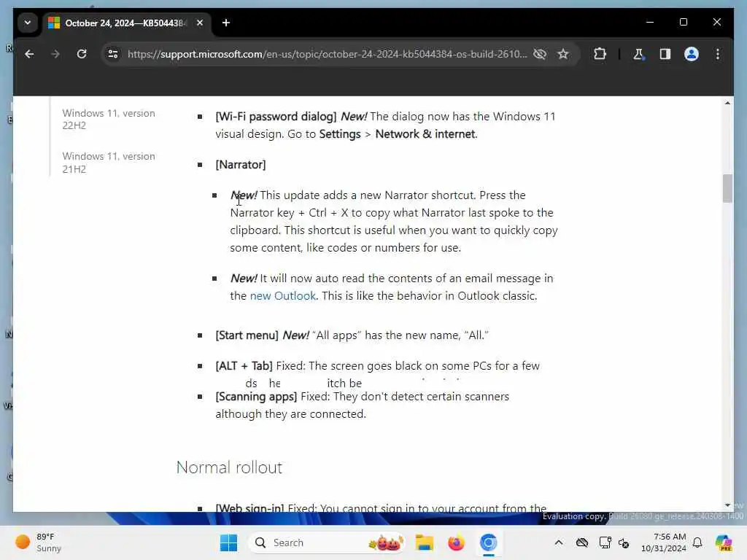Click the muted volume tray icon
Image resolution: width=747 pixels, height=560 pixels.
[x=624, y=542]
